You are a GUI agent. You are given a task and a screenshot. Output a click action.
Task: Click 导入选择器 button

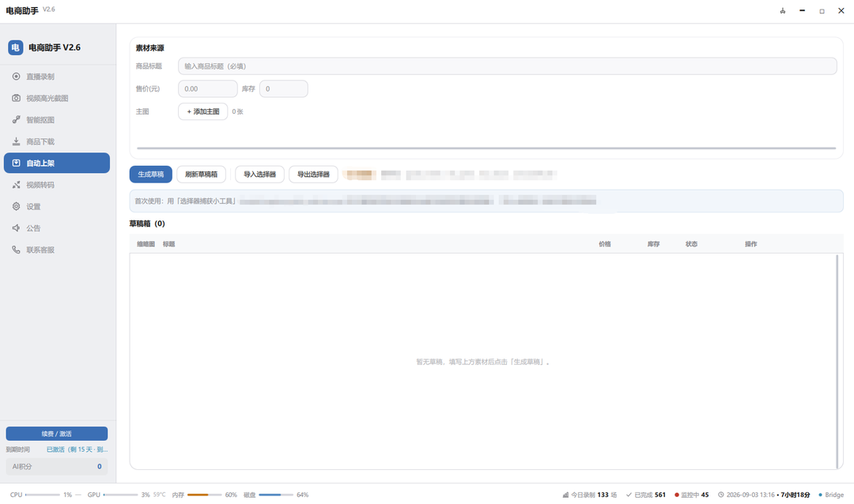(260, 174)
